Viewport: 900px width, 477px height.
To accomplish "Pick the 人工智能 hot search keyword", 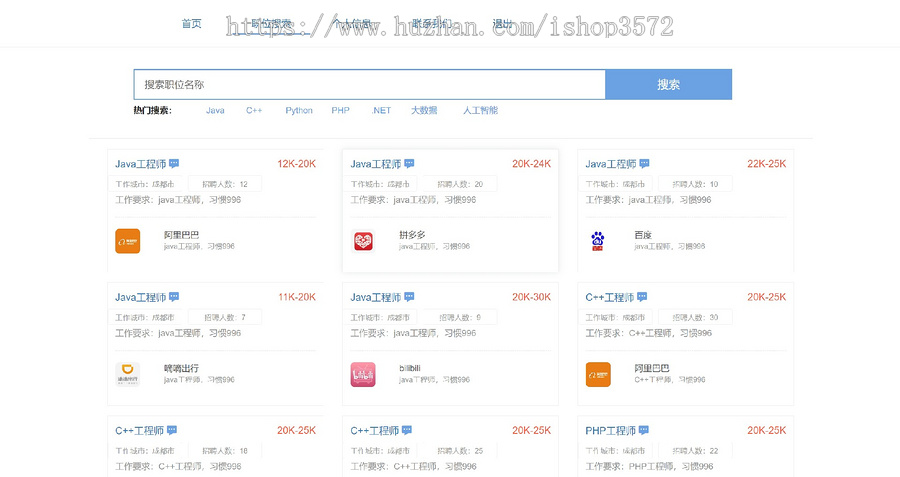I will click(480, 110).
